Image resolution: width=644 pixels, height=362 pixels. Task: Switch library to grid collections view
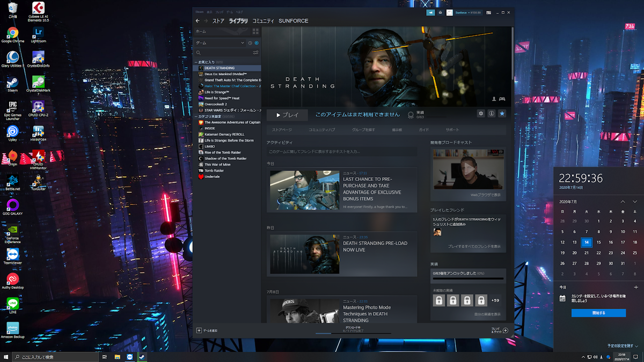tap(255, 32)
